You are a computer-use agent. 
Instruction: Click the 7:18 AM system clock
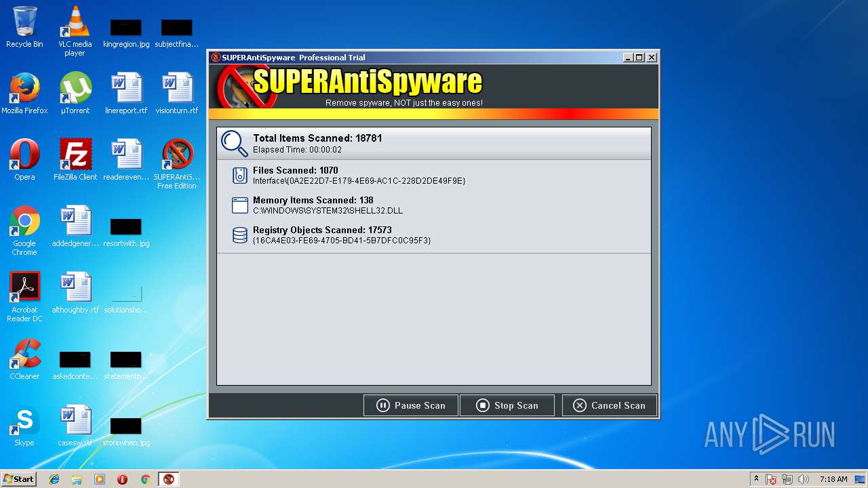[833, 479]
